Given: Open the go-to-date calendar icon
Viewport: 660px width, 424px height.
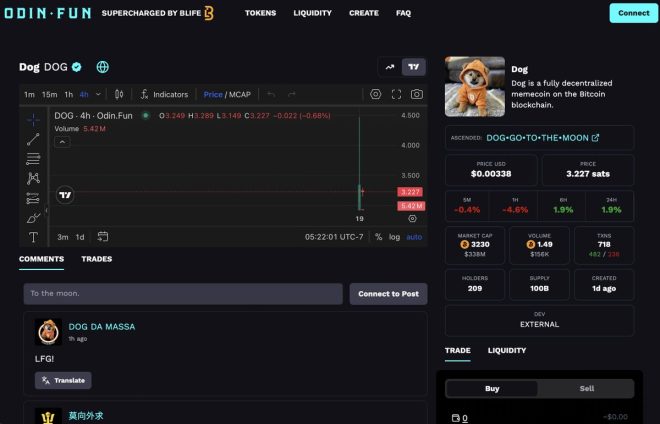Looking at the screenshot, I should pos(103,237).
